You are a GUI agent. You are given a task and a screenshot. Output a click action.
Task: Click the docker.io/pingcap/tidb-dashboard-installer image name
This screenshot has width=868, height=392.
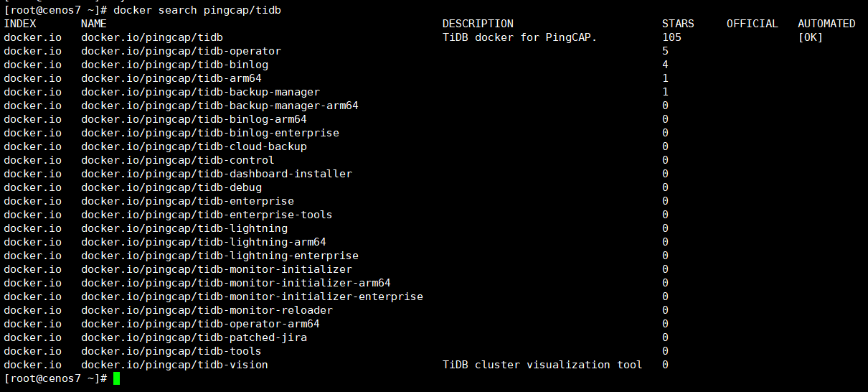point(217,174)
